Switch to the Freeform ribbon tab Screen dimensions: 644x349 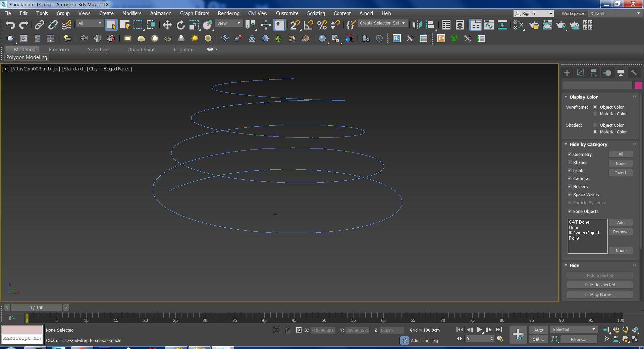coord(59,50)
